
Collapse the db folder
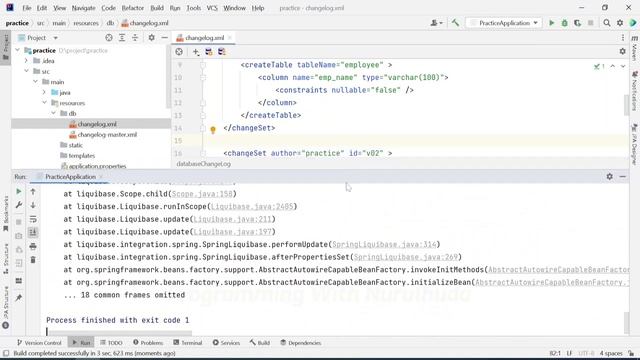click(53, 113)
